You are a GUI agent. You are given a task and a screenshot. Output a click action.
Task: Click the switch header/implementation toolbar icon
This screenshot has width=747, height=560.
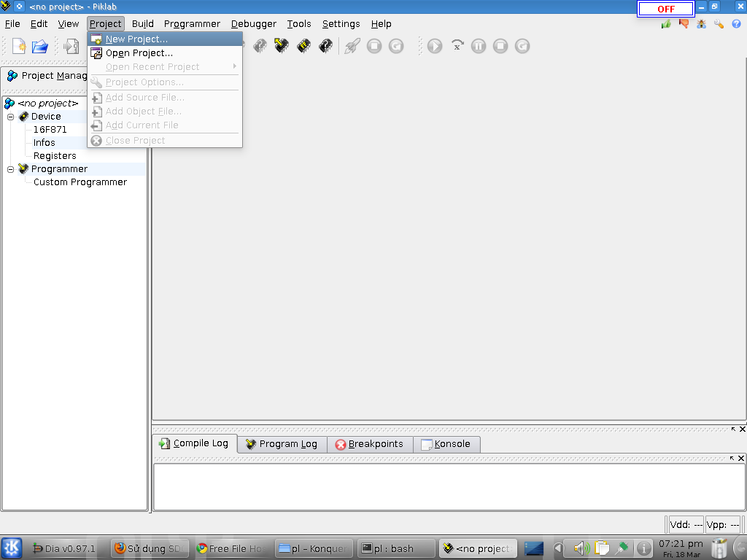click(71, 46)
